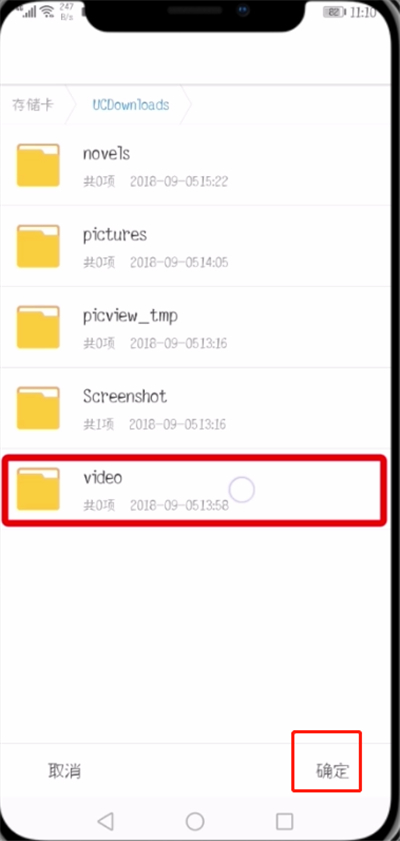Tap the video folder date 2018-09-05 13:58
Viewport: 400px width, 841px height.
179,505
